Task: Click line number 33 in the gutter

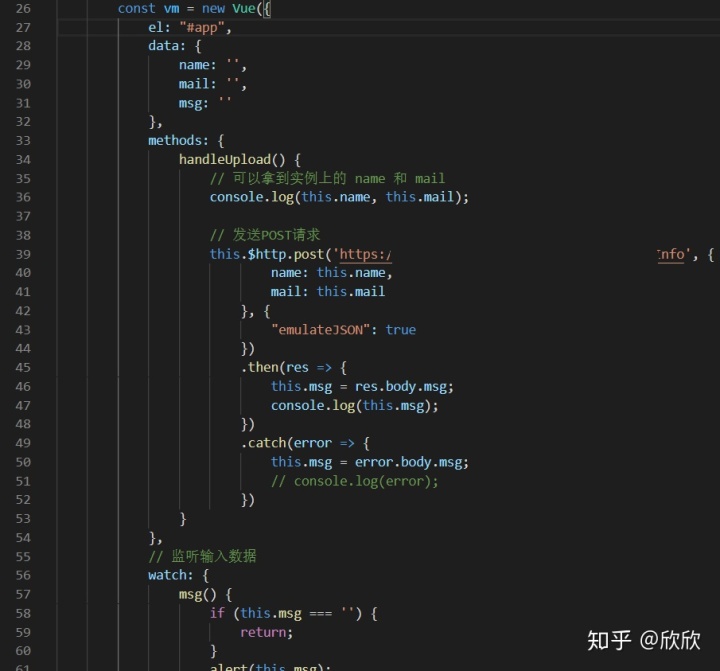Action: (x=23, y=141)
